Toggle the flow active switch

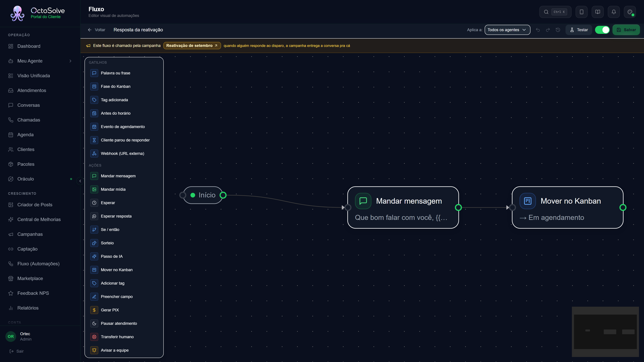click(602, 30)
